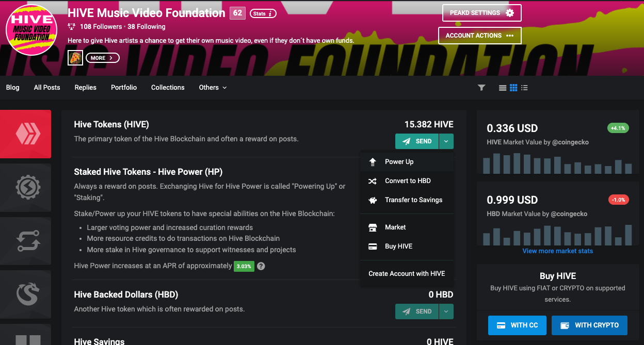Select Buy HIVE in the dropdown menu

click(x=407, y=247)
